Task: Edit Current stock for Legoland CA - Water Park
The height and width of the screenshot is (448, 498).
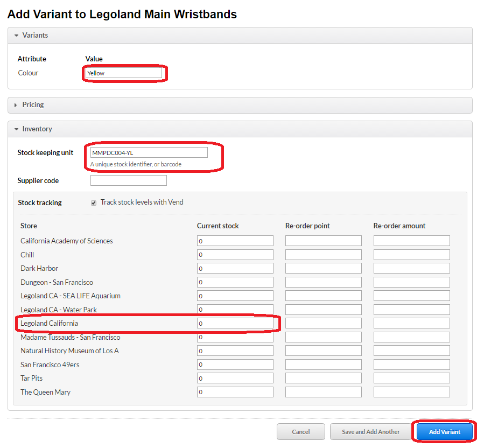Action: click(x=235, y=310)
